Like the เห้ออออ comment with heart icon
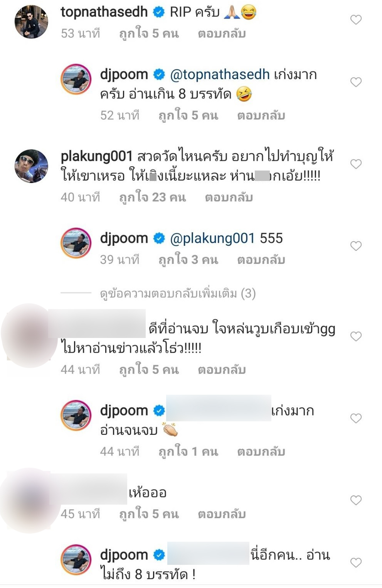The image size is (382, 588). click(x=356, y=500)
